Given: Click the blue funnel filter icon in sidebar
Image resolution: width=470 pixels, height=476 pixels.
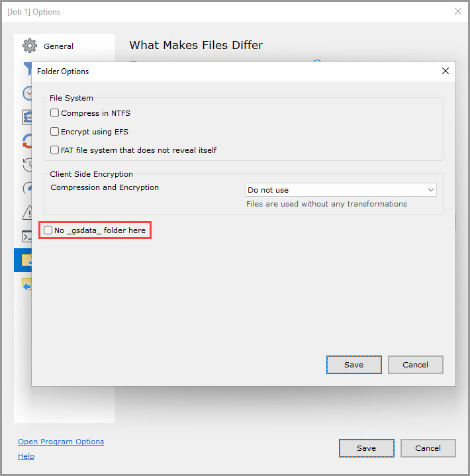Looking at the screenshot, I should coord(26,69).
